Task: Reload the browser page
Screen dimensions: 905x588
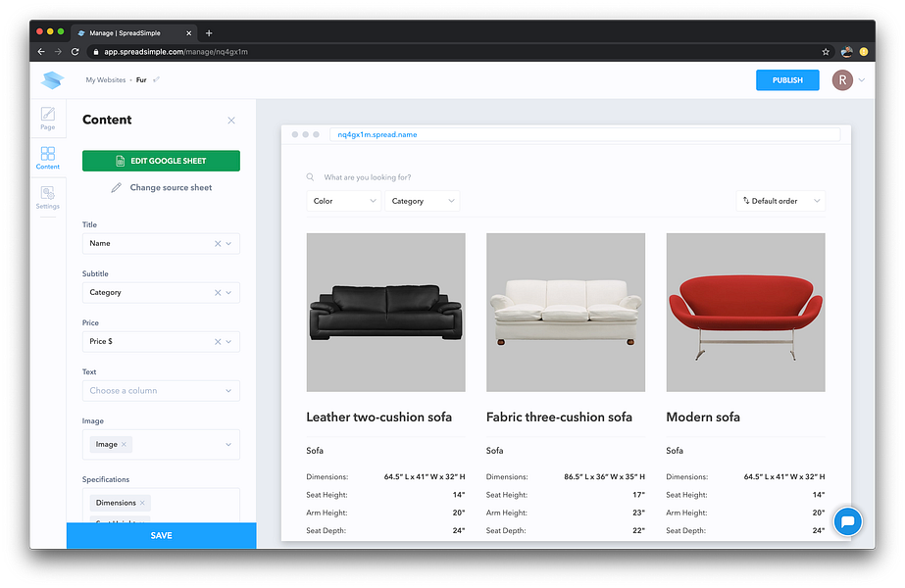Action: [x=75, y=52]
